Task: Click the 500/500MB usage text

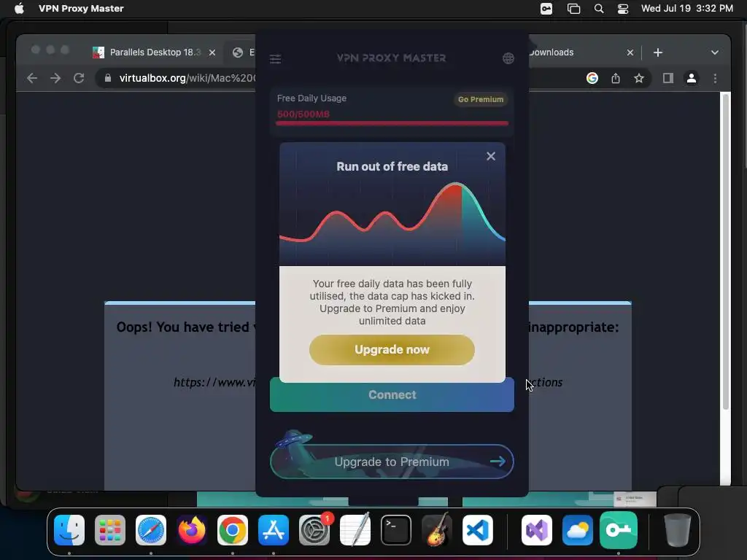Action: (303, 114)
